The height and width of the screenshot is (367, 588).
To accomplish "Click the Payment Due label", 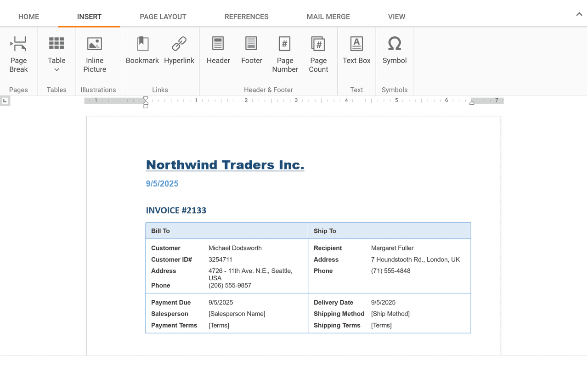I will click(x=171, y=303).
